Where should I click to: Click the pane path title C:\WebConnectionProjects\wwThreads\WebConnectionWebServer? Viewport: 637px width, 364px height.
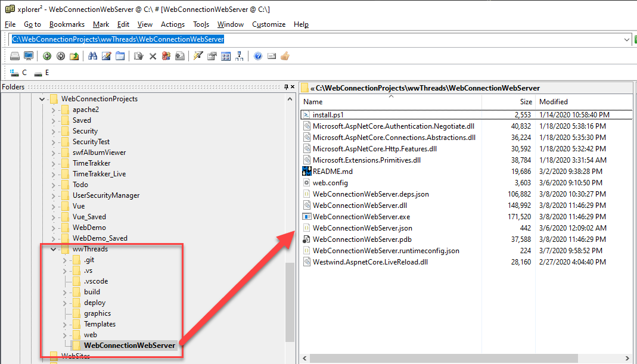point(428,88)
